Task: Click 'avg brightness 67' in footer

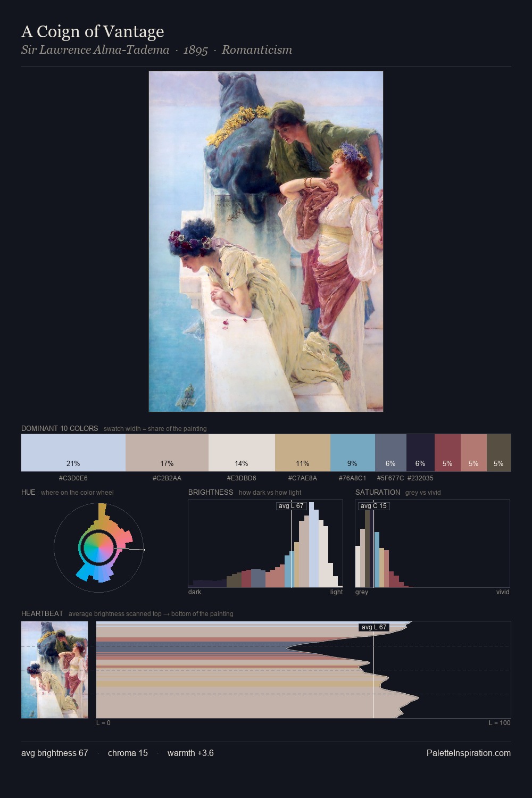Action: [55, 753]
